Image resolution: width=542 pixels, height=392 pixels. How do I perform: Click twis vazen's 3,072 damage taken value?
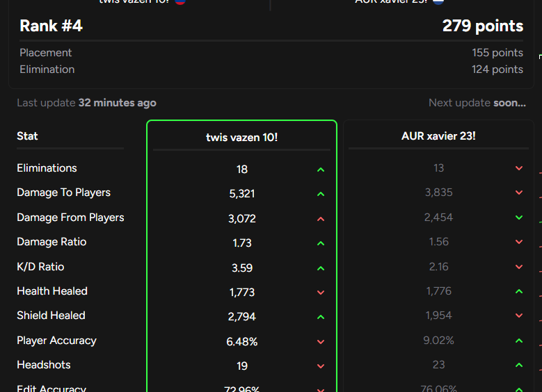[x=241, y=219]
